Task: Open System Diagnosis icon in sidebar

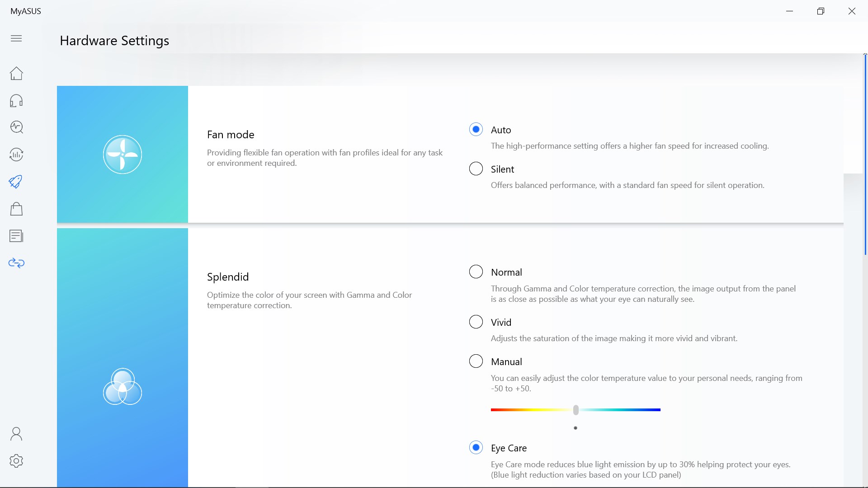Action: click(16, 127)
